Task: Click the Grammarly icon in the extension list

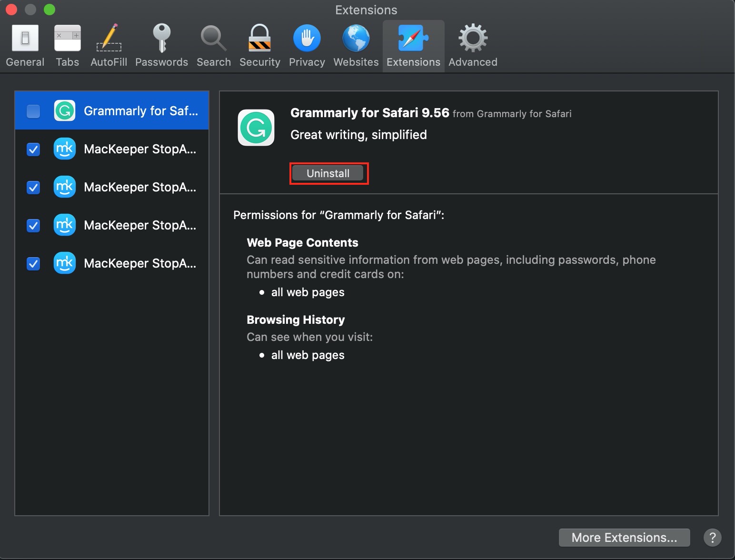Action: click(65, 110)
